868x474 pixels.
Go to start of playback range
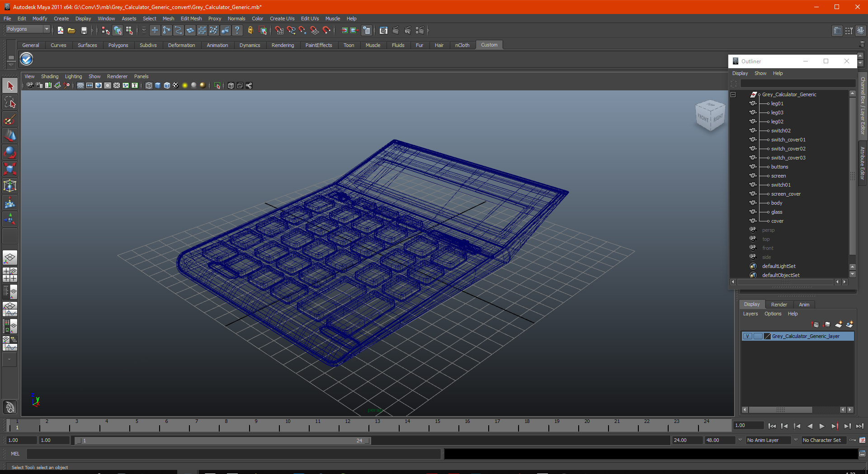pos(772,426)
